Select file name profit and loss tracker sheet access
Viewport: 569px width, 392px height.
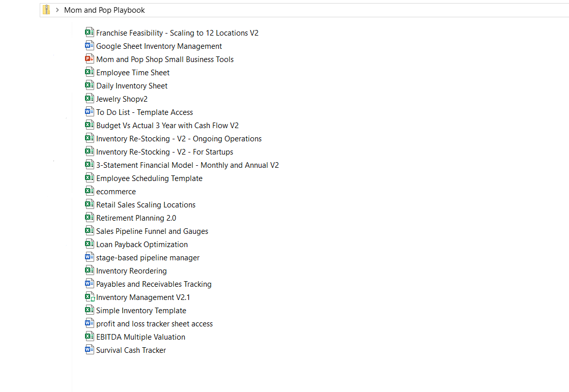point(155,324)
